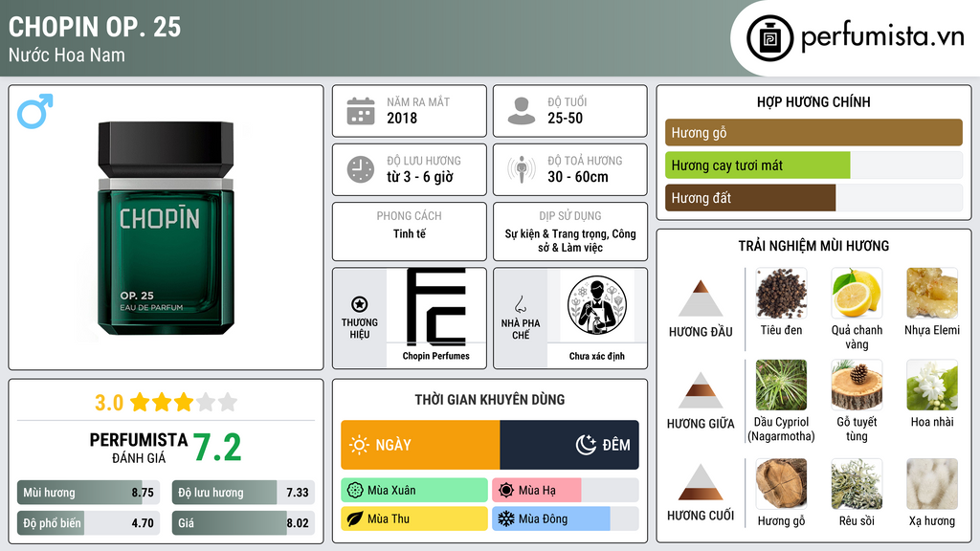Click the Hương cay tươi mát accord bar
This screenshot has width=980, height=551.
813,165
